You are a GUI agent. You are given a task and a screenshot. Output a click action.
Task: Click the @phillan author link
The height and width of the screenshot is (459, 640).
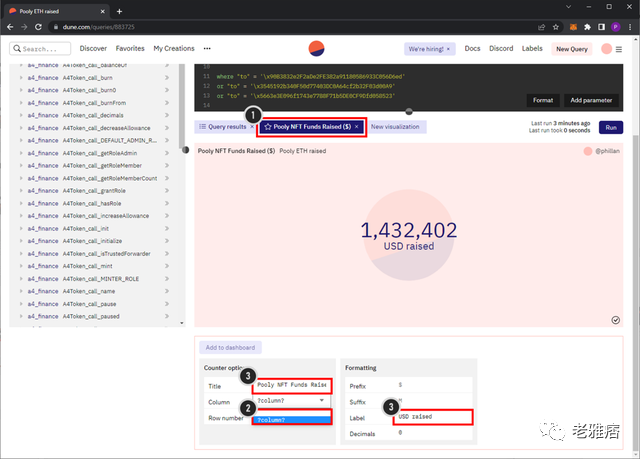coord(607,151)
